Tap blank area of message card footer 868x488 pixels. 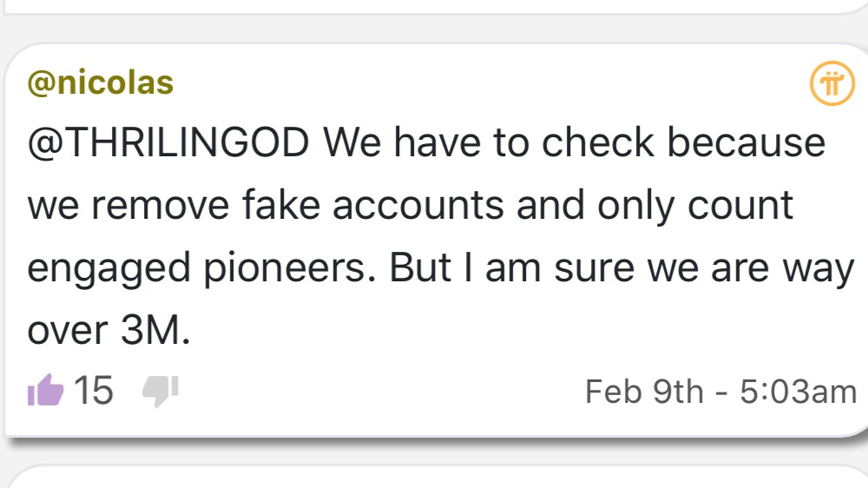coord(382,392)
